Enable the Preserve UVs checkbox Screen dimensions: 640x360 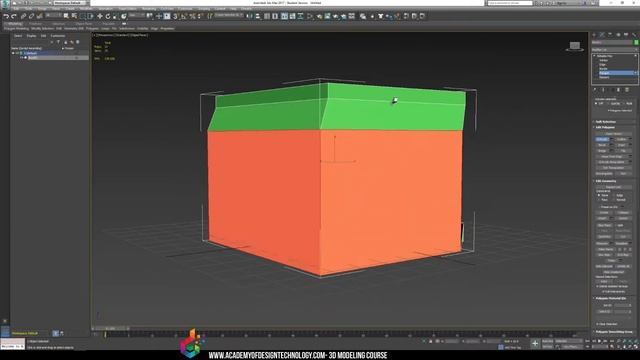[x=608, y=207]
